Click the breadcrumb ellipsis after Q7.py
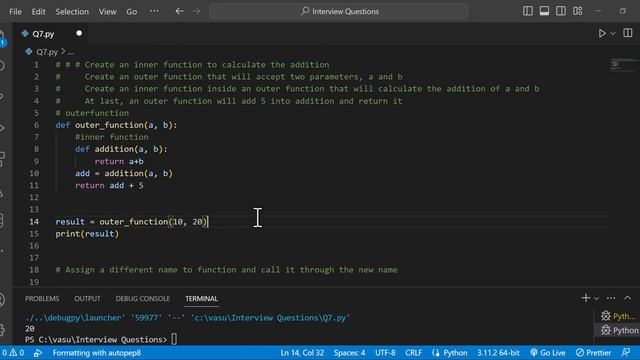 coord(71,52)
